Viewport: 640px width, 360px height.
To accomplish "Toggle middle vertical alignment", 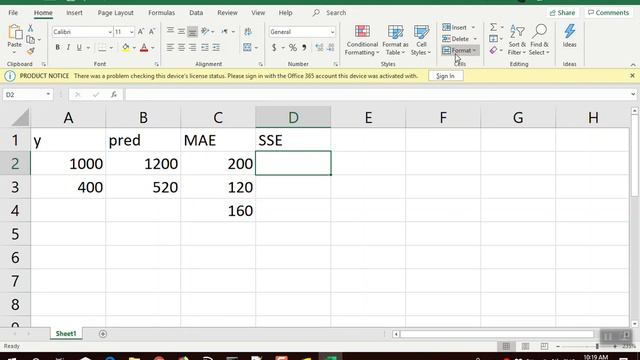I will click(181, 31).
